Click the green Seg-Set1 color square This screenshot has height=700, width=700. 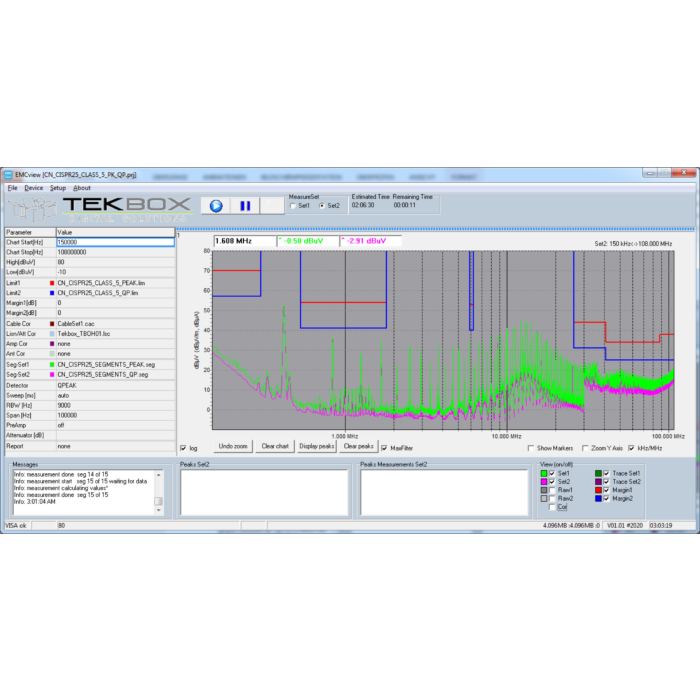pos(51,364)
